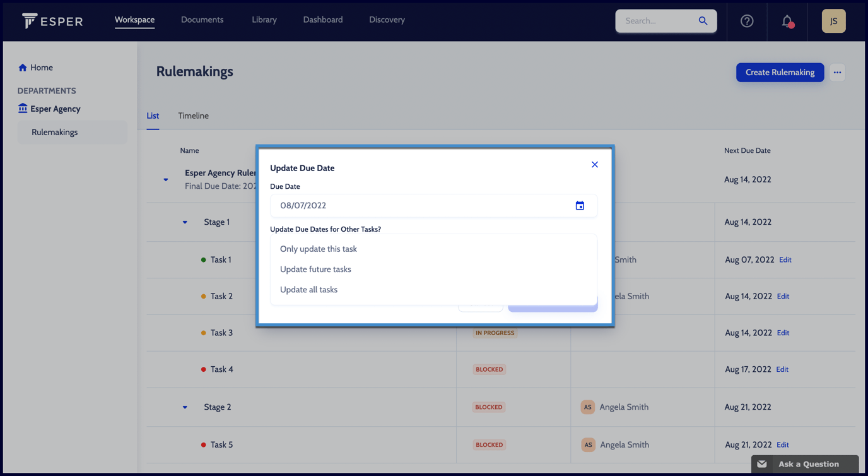Select "Only update this task" option
This screenshot has height=476, width=868.
(319, 249)
